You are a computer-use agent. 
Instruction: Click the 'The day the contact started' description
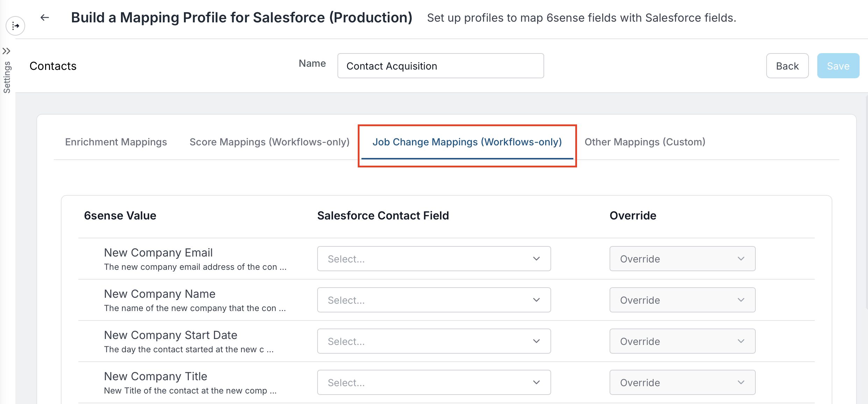189,349
